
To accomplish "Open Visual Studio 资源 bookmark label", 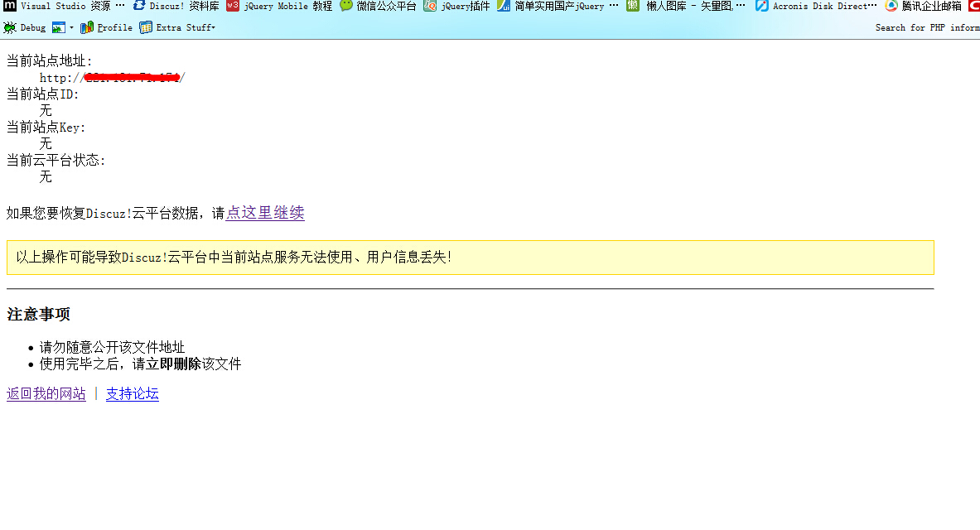I will click(73, 6).
